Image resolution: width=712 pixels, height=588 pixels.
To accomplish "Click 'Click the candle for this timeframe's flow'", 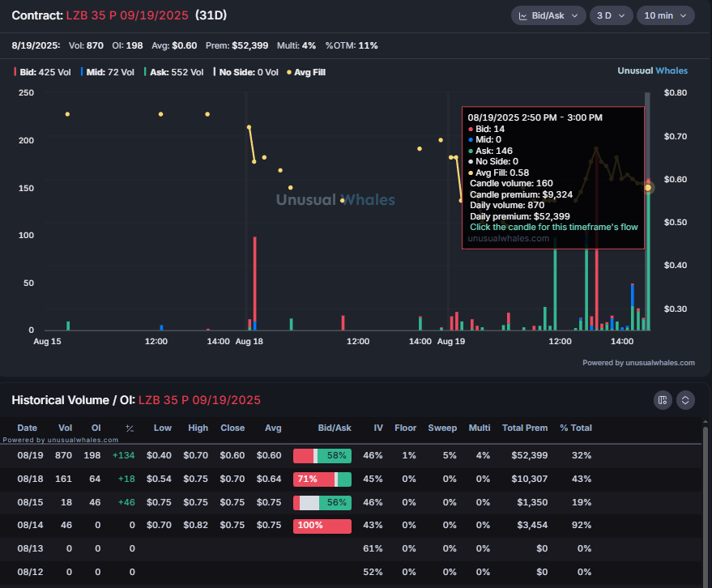I will click(x=553, y=227).
